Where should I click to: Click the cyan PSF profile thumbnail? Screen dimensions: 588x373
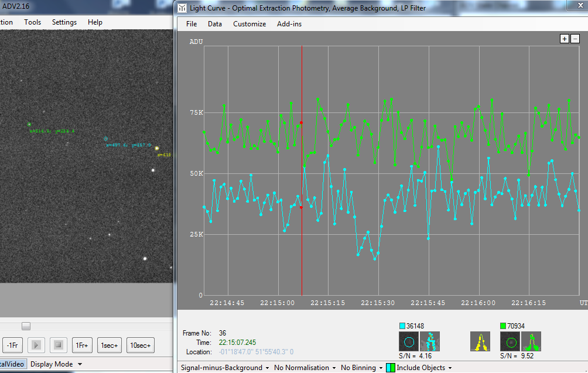(430, 341)
